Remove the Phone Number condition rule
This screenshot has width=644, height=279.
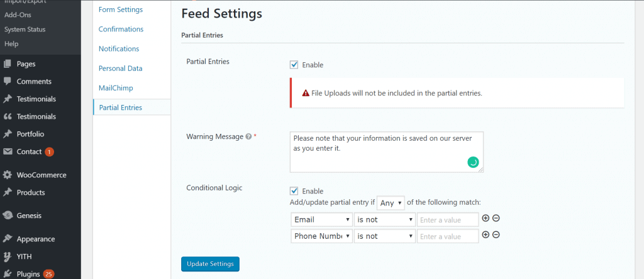496,234
